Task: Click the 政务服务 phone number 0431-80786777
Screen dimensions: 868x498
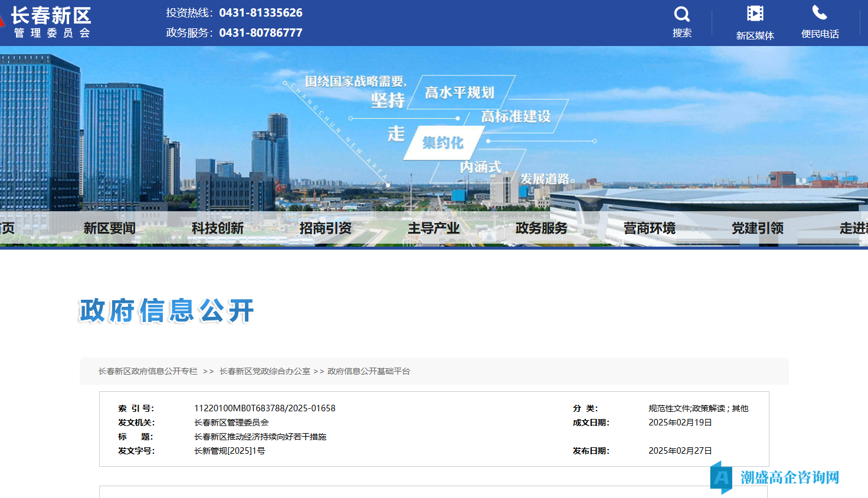Action: point(260,33)
